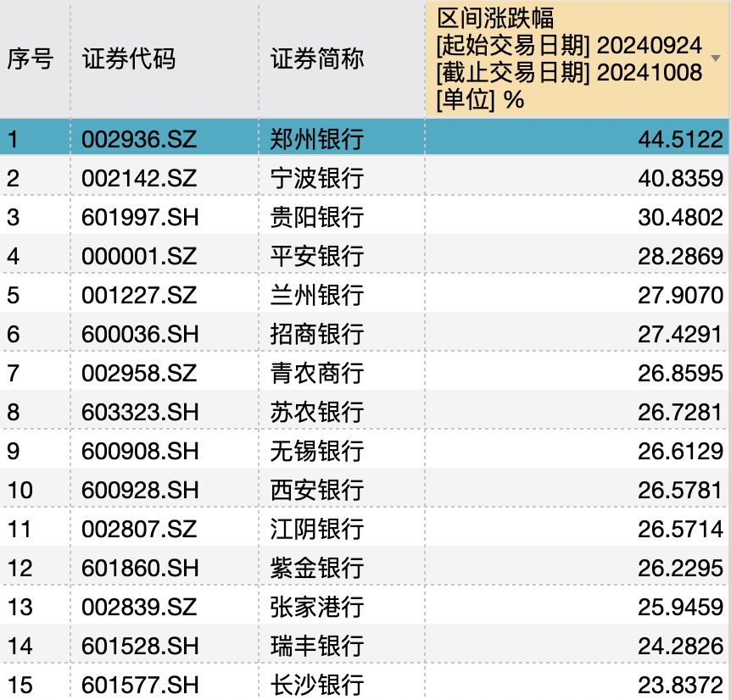Select stock code 000001.SZ
Image resolution: width=731 pixels, height=700 pixels.
(139, 256)
